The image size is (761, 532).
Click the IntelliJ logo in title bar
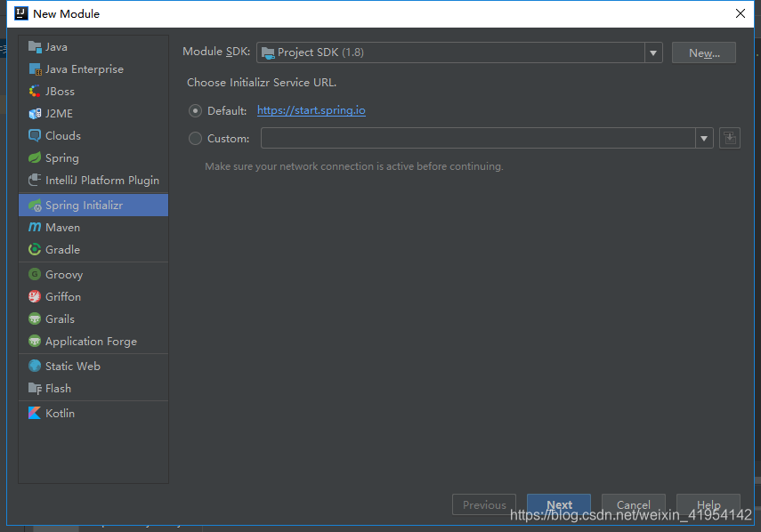[x=21, y=13]
